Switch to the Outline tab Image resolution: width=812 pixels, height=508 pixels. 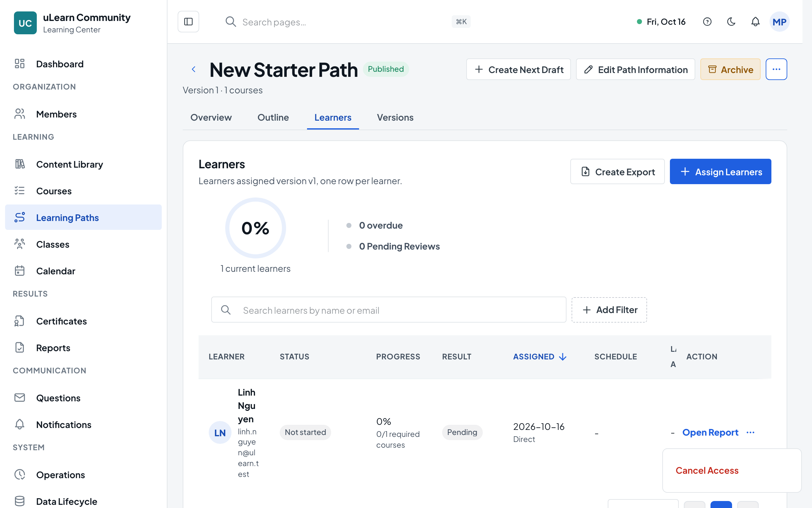pos(273,117)
